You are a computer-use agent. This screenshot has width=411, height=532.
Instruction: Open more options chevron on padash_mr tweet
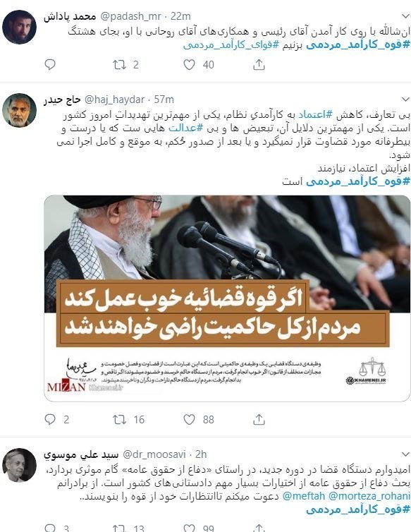pos(405,16)
